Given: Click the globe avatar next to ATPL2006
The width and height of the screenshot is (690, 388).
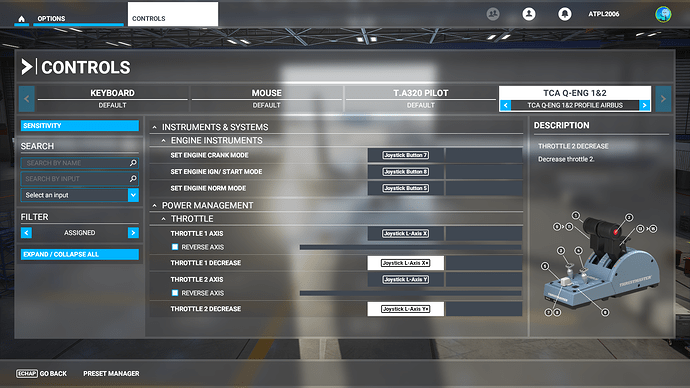Looking at the screenshot, I should [663, 14].
